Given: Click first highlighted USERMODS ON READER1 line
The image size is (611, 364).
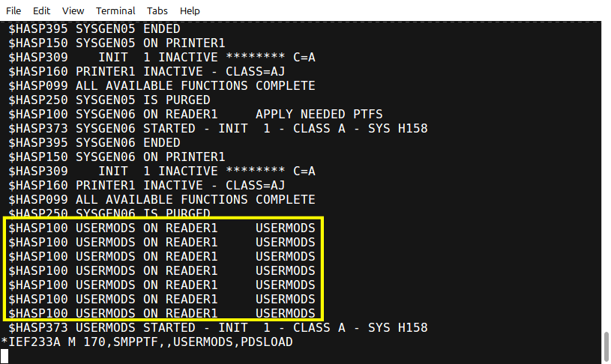Looking at the screenshot, I should pos(162,228).
